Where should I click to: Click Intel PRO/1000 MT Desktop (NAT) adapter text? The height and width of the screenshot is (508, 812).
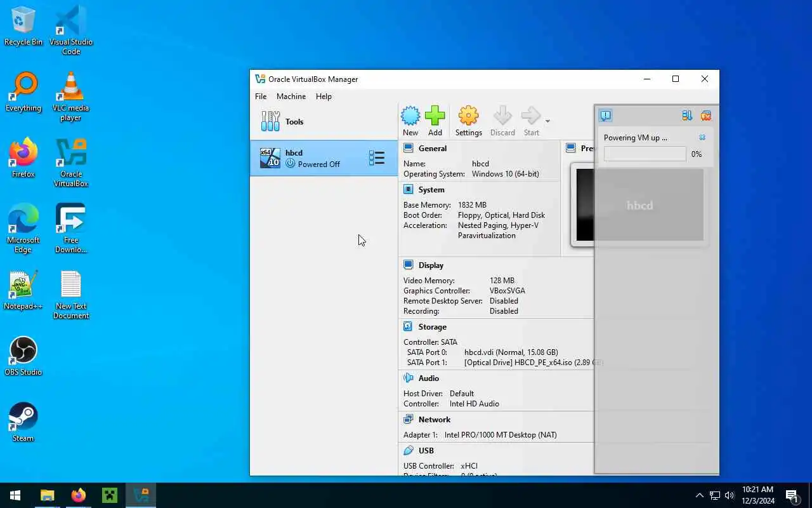pos(501,435)
